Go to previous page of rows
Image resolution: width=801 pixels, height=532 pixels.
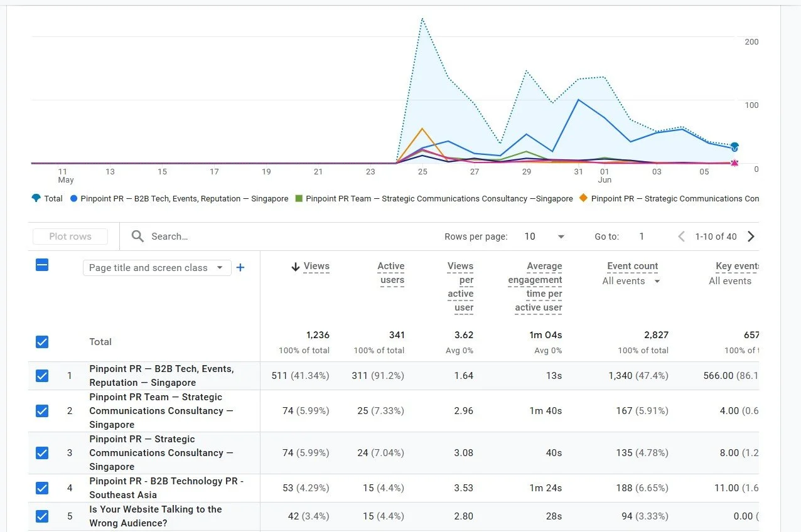tap(682, 237)
